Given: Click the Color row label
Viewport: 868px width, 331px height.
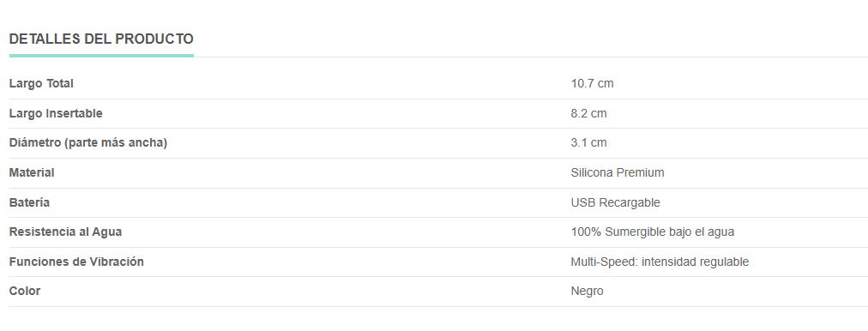Looking at the screenshot, I should [x=25, y=292].
